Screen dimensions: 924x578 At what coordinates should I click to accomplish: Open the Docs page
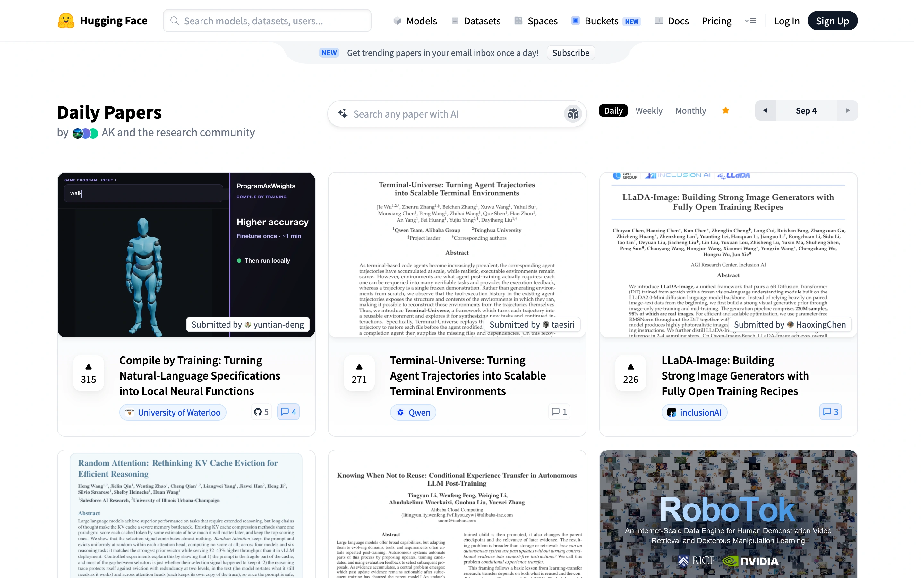click(x=672, y=21)
